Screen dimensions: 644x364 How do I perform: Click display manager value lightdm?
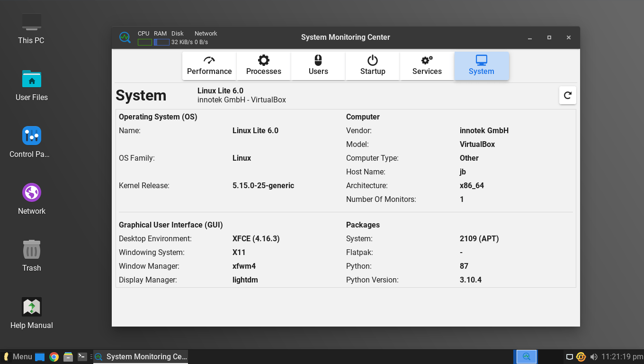[245, 280]
